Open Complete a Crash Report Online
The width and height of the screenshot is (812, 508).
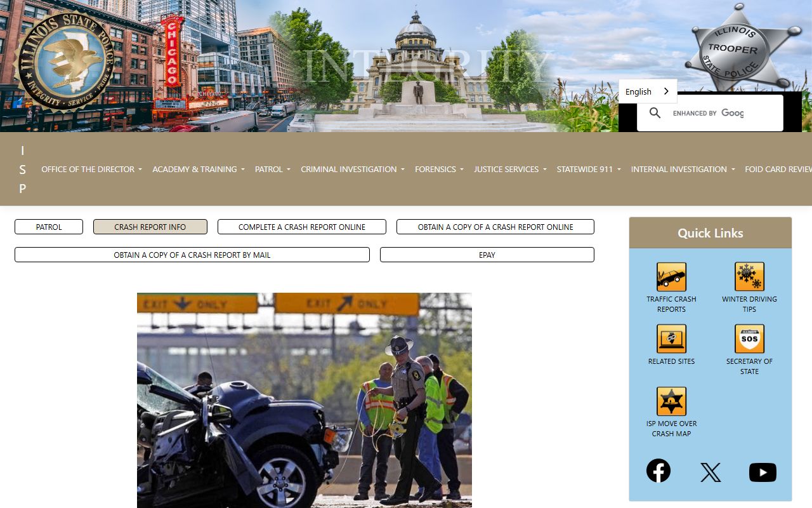(302, 227)
